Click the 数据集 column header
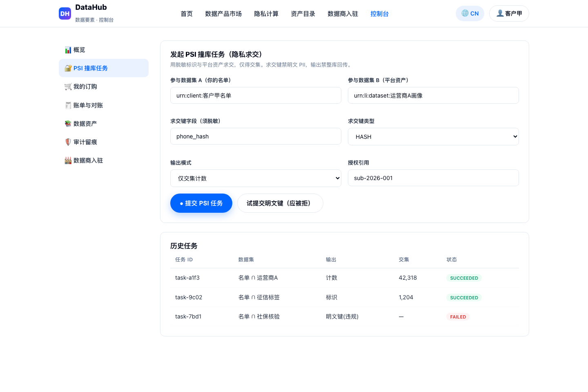Image resolution: width=588 pixels, height=392 pixels. 246,260
